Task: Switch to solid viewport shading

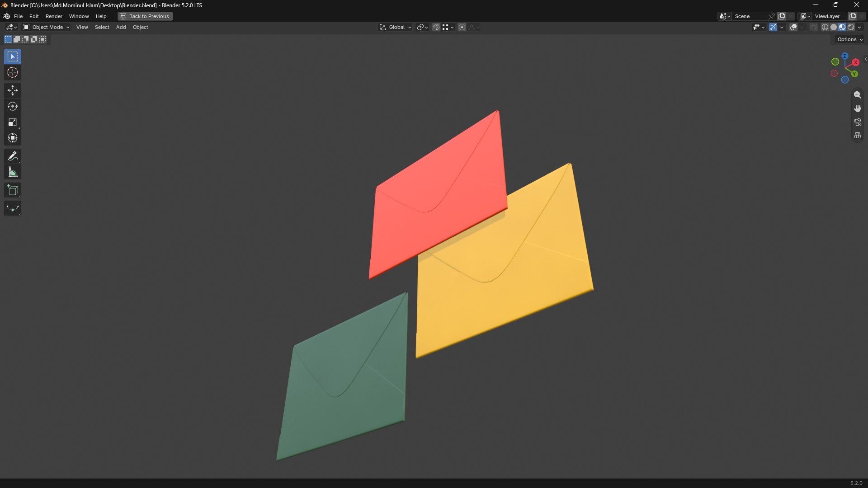Action: point(833,28)
